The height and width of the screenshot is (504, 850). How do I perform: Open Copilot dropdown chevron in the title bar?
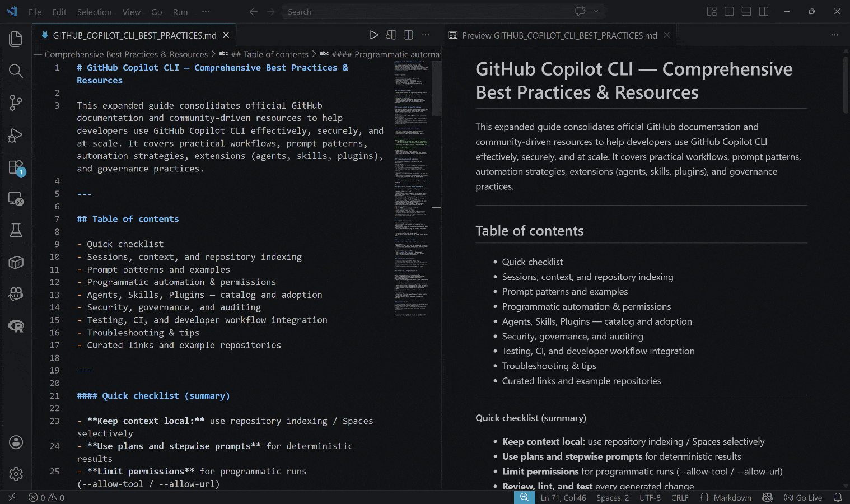tap(596, 11)
